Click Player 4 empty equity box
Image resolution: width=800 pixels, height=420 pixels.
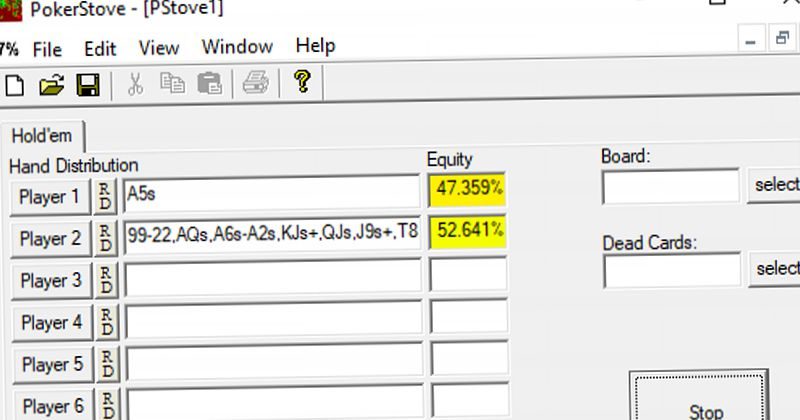pyautogui.click(x=469, y=316)
